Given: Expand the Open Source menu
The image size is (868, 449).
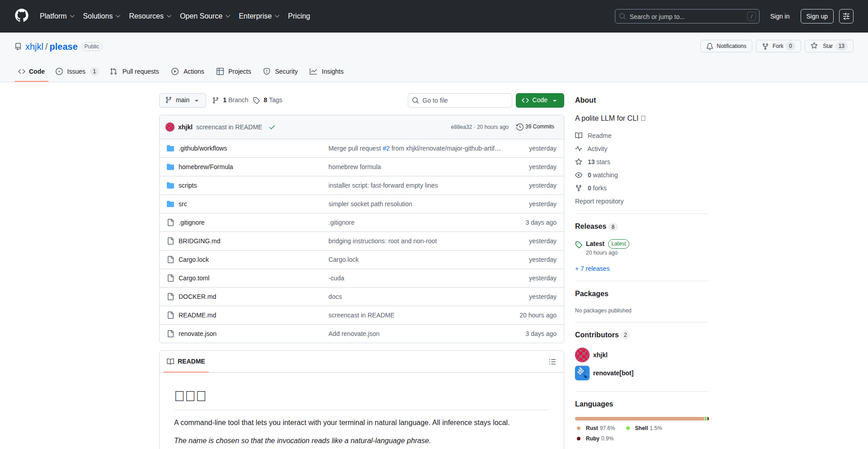Looking at the screenshot, I should click(x=205, y=16).
